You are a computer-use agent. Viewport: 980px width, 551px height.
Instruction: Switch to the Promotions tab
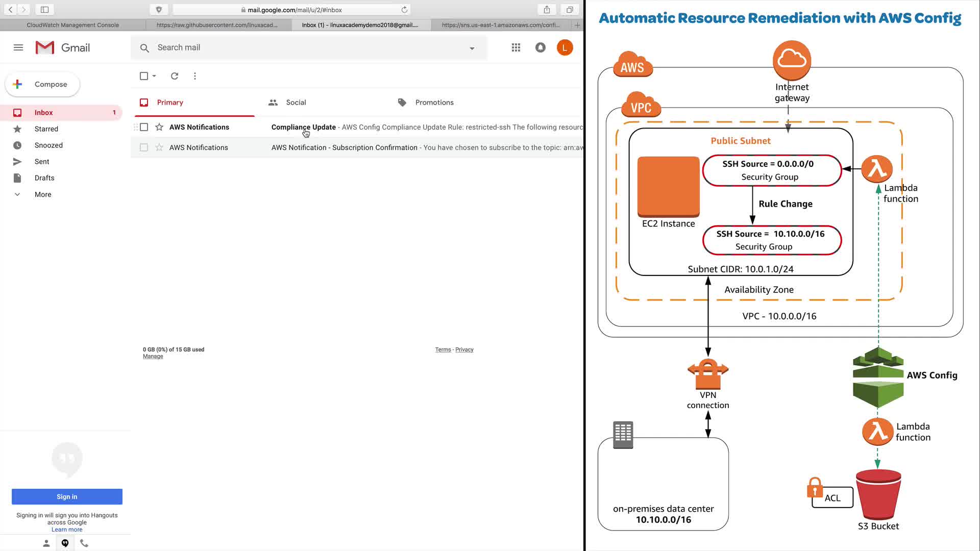(x=434, y=103)
